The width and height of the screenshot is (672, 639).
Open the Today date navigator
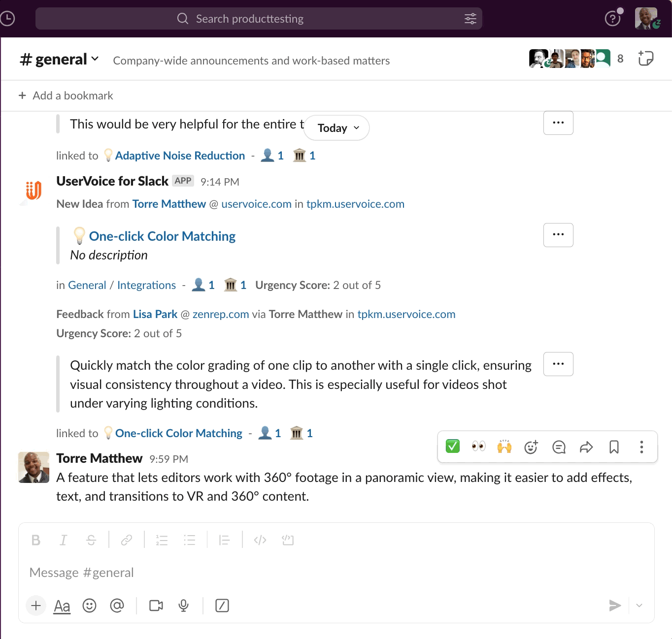pos(336,128)
